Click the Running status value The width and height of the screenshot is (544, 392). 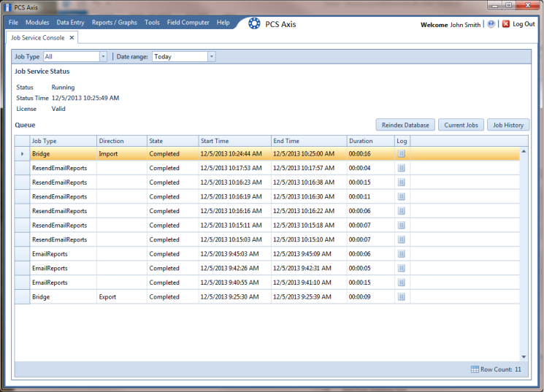coord(63,87)
